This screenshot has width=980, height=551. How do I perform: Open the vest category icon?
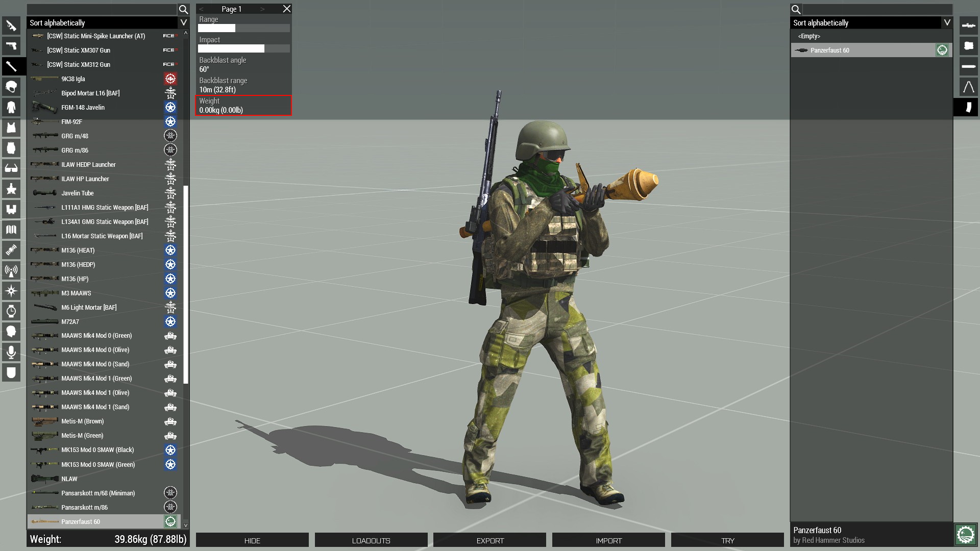coord(11,128)
